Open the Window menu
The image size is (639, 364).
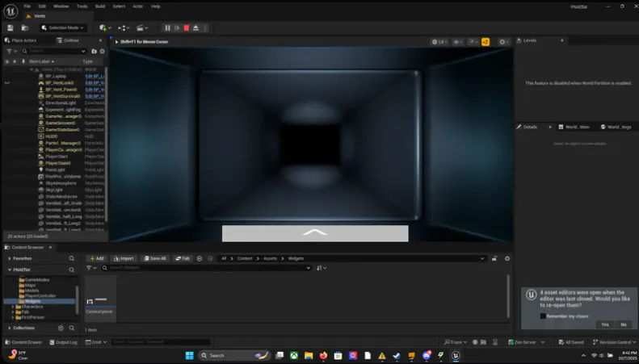(x=61, y=6)
